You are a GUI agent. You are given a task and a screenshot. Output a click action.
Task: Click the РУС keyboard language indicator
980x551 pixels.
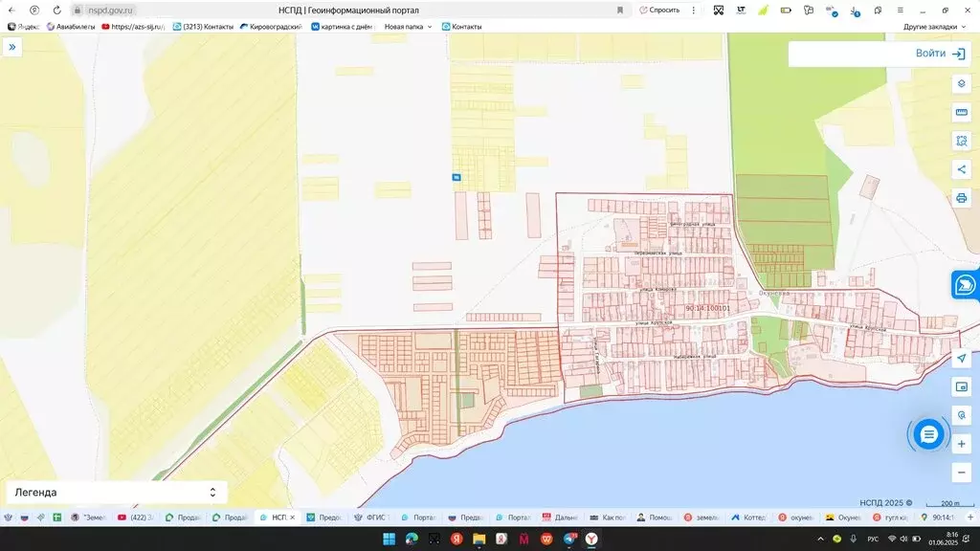(873, 539)
